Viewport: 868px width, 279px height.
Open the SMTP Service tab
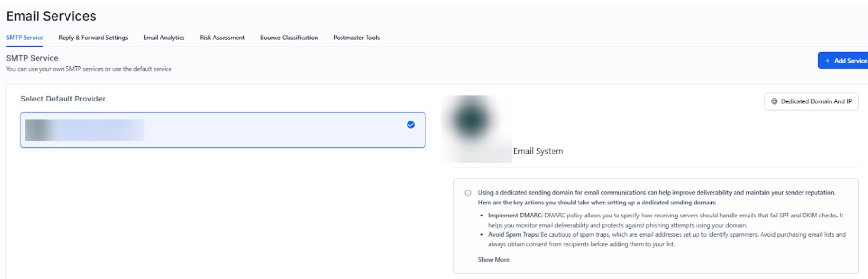(x=25, y=38)
